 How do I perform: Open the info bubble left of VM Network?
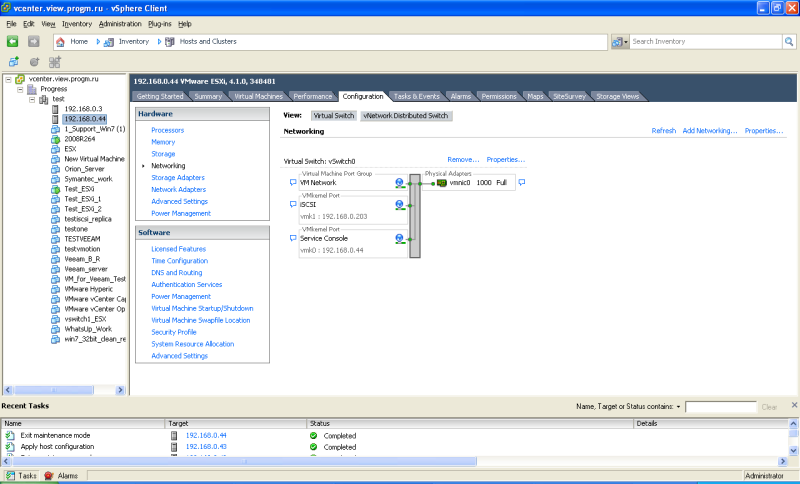pos(293,182)
